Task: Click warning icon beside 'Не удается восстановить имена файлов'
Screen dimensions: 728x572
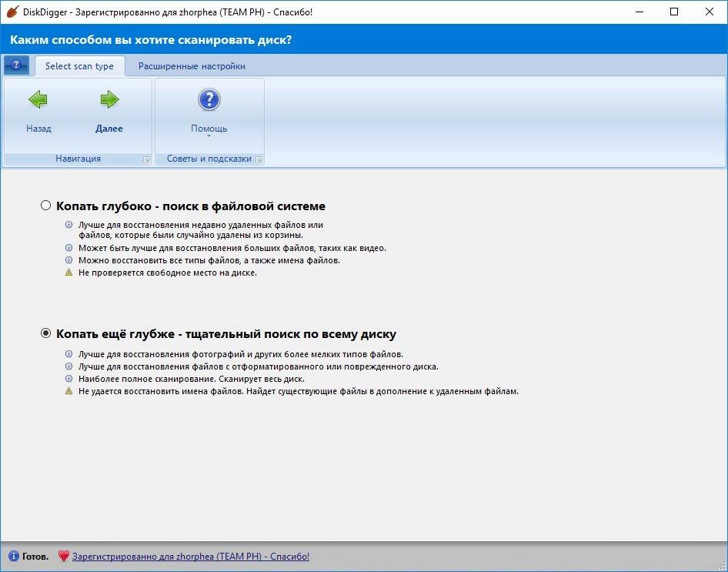Action: point(68,391)
